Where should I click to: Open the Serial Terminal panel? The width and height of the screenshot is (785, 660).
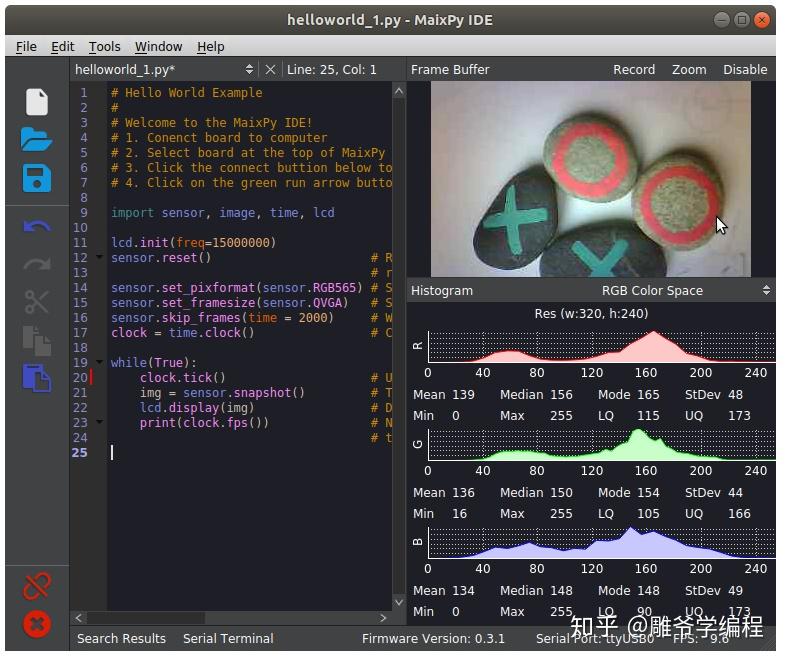[228, 638]
